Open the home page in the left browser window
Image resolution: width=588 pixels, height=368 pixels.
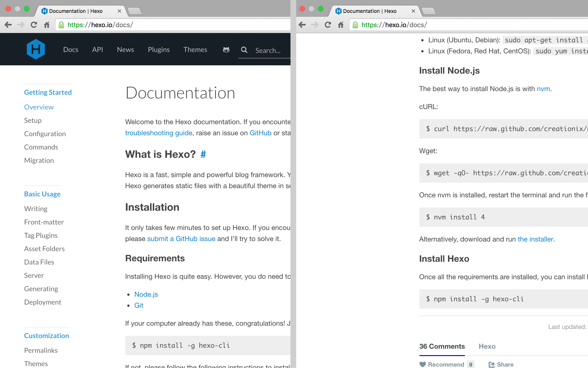47,25
